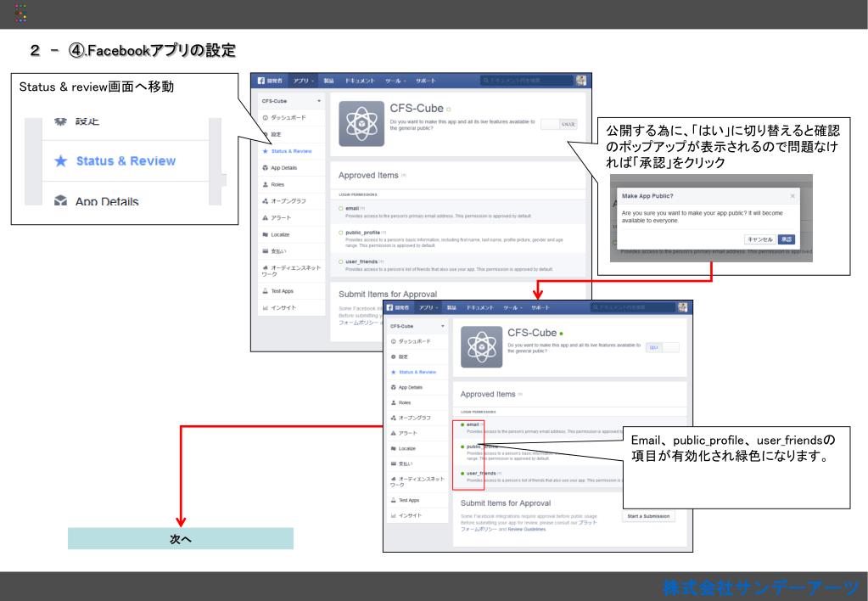Image resolution: width=868 pixels, height=601 pixels.
Task: Click the 次へ button
Action: (181, 538)
